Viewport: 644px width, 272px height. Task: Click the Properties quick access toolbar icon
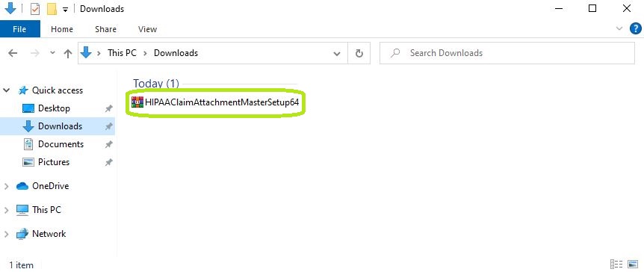(35, 9)
